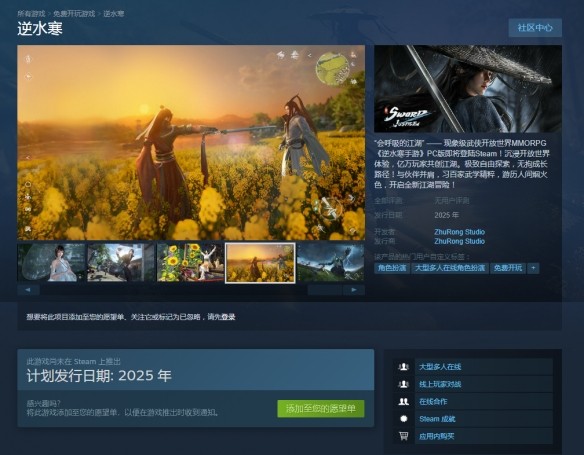584x455 pixels.
Task: Open 免费开玩游戏 breadcrumb link
Action: tap(74, 14)
